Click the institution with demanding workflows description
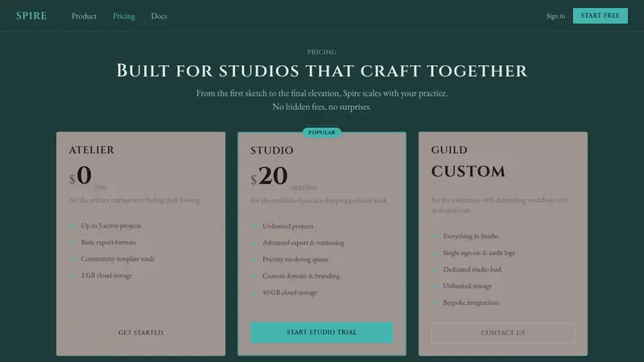 click(x=499, y=205)
